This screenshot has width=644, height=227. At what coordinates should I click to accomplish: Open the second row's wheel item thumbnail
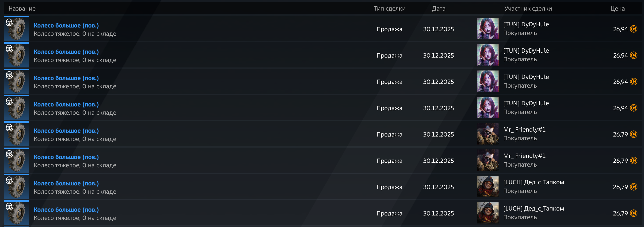click(x=16, y=55)
